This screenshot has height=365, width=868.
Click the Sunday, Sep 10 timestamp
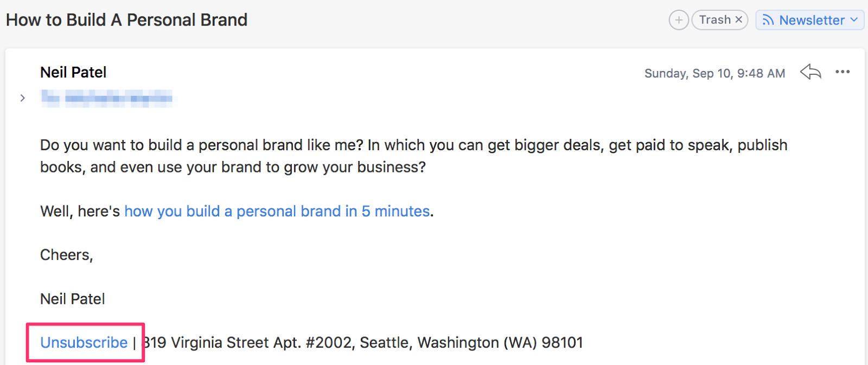point(714,73)
